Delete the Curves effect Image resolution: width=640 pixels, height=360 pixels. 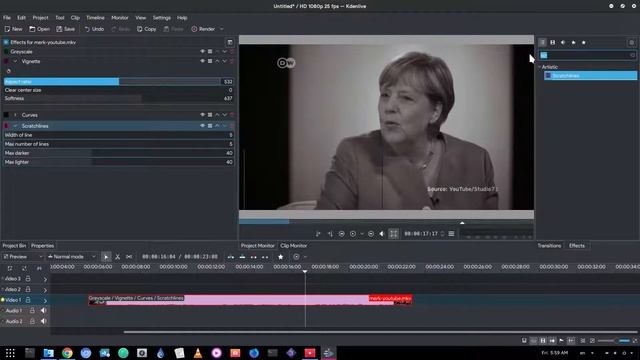coord(232,115)
